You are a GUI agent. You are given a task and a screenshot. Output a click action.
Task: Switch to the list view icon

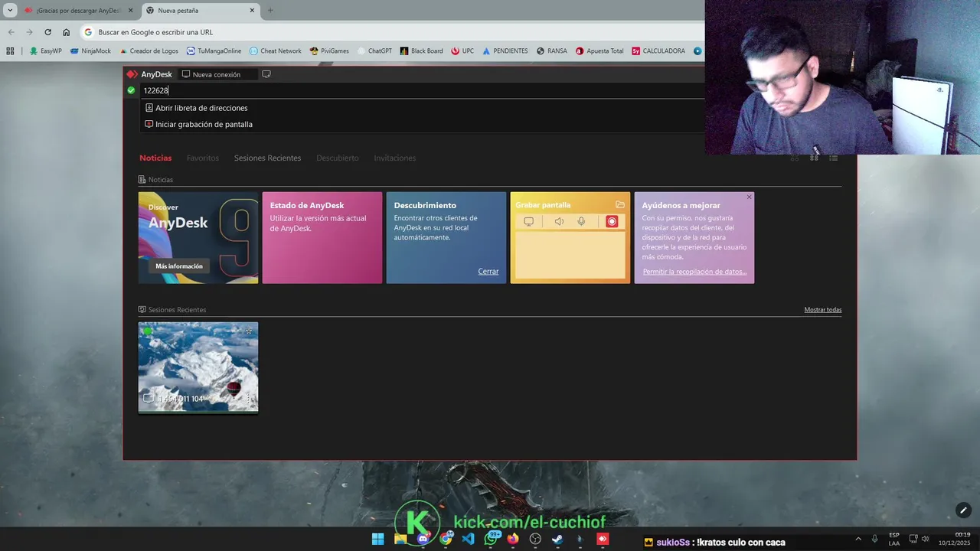(834, 158)
